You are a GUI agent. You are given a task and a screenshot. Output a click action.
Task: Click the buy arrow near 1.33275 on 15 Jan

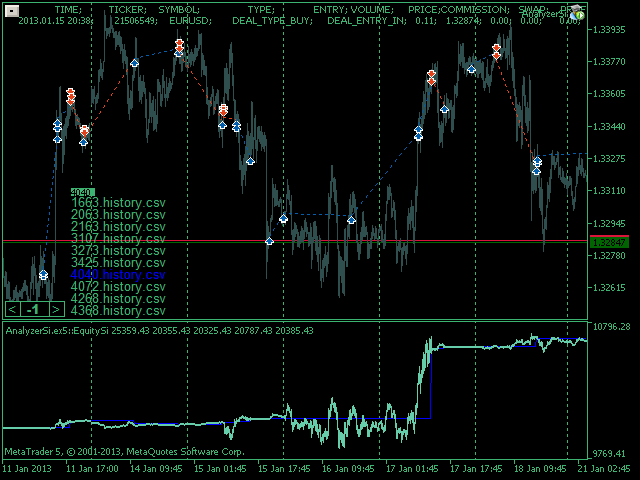[250, 161]
